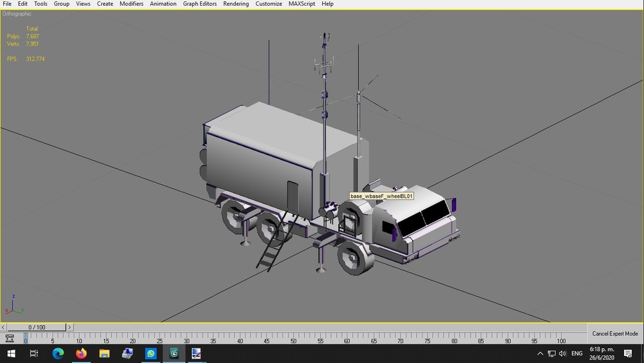Viewport: 644px width, 363px height.
Task: Open the MAXScript menu
Action: tap(302, 4)
